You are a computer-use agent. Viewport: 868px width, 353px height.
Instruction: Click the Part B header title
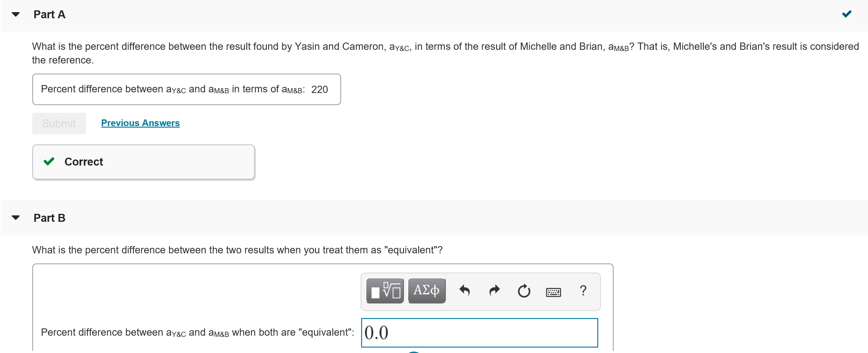pyautogui.click(x=49, y=218)
